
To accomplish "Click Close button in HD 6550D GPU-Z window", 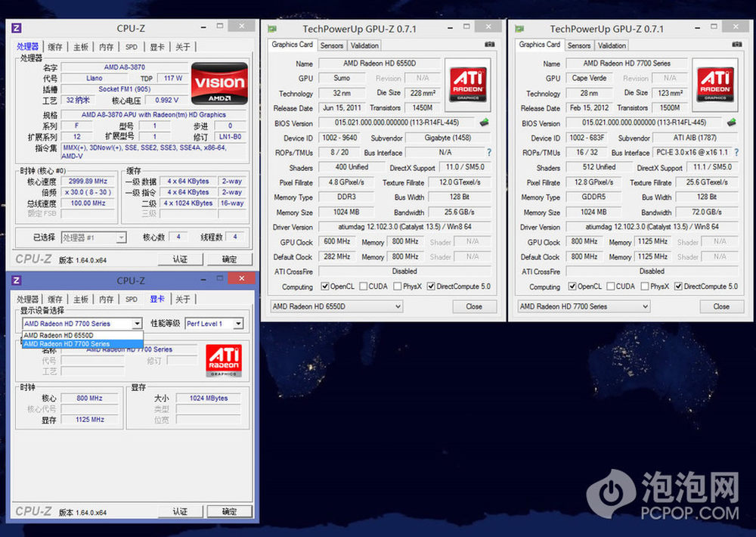I will 474,306.
